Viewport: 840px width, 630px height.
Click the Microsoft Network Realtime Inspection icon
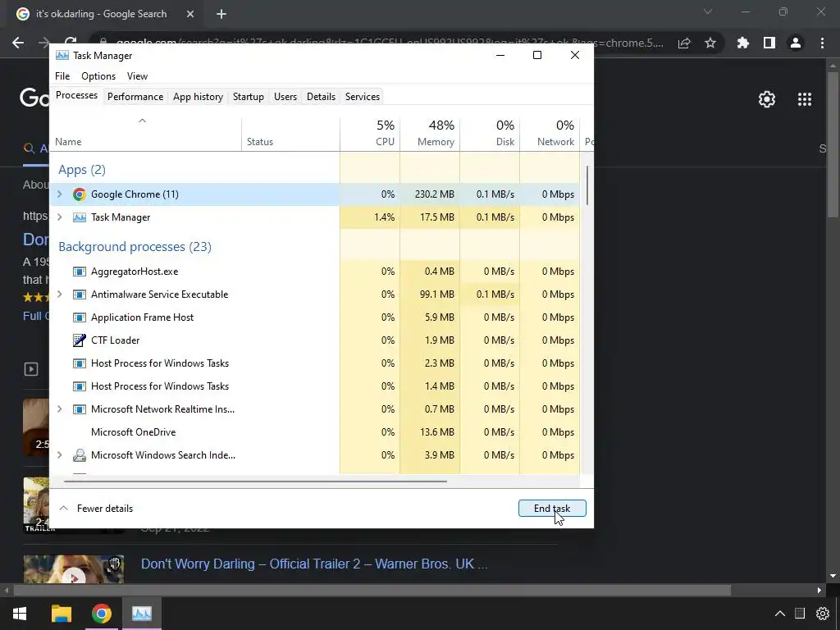pos(80,409)
